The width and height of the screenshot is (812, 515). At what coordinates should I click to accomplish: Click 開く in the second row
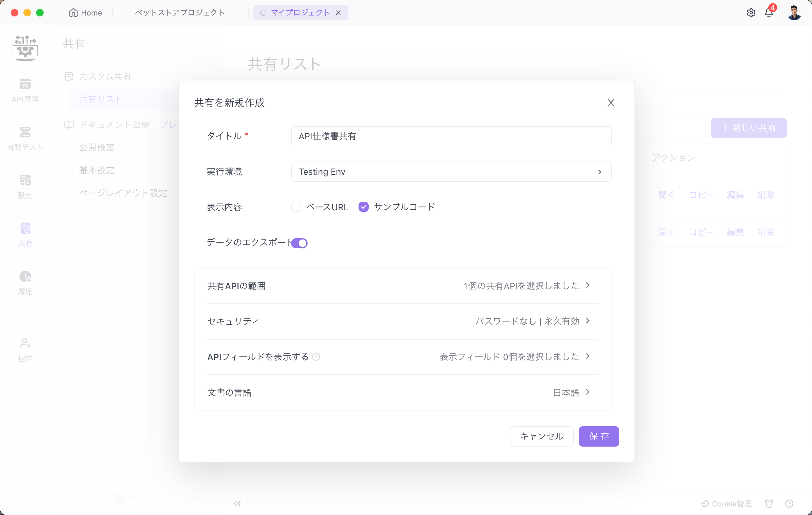point(666,232)
